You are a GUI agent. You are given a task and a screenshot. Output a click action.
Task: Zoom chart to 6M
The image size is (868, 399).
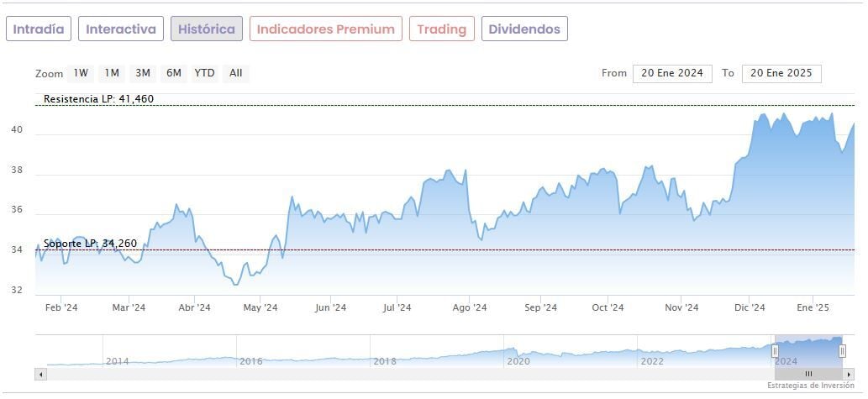[x=174, y=73]
